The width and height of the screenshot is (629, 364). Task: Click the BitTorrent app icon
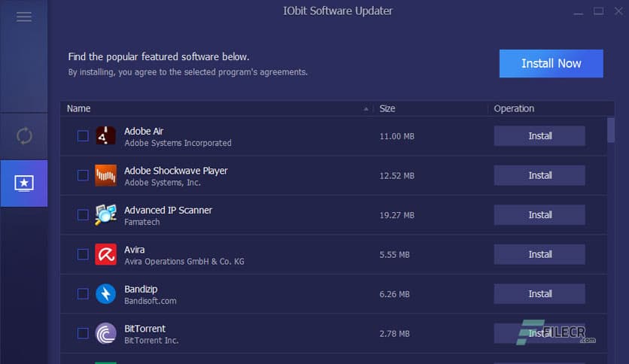pos(106,333)
